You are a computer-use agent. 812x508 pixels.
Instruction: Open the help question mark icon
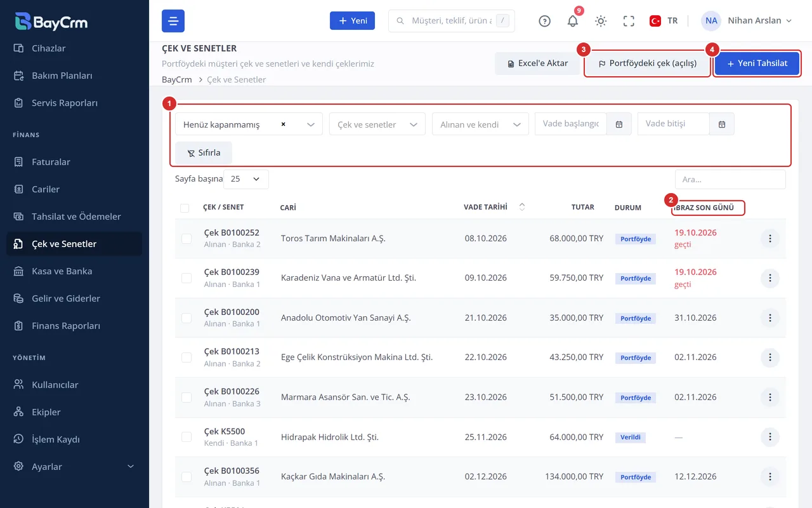coord(544,21)
